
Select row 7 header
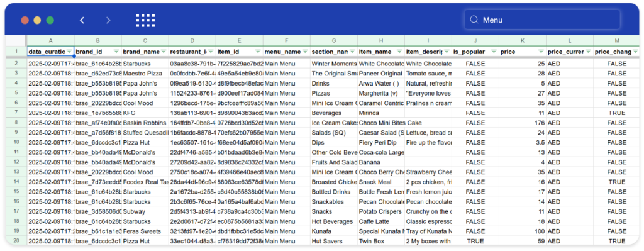tap(16, 113)
